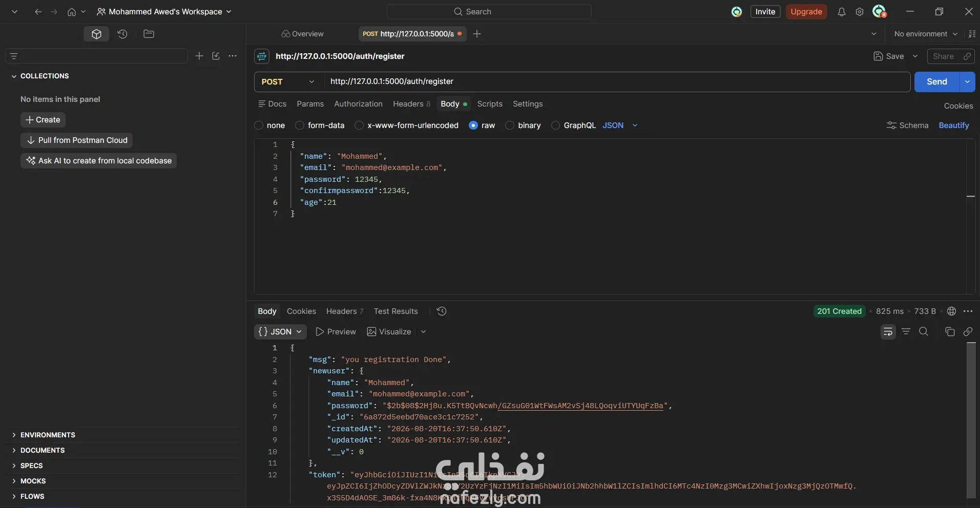Open the History sidebar icon
Image resolution: width=980 pixels, height=508 pixels.
tap(122, 34)
